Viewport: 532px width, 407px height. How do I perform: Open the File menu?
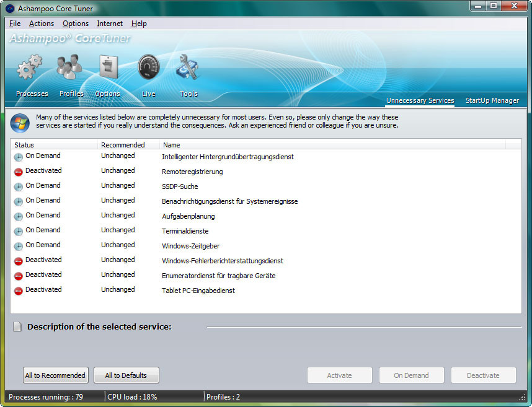(15, 24)
